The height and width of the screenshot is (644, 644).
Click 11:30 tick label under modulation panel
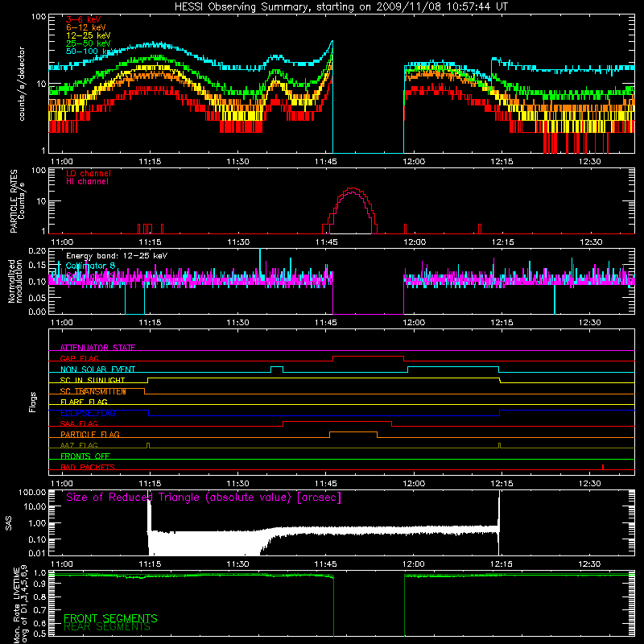237,323
